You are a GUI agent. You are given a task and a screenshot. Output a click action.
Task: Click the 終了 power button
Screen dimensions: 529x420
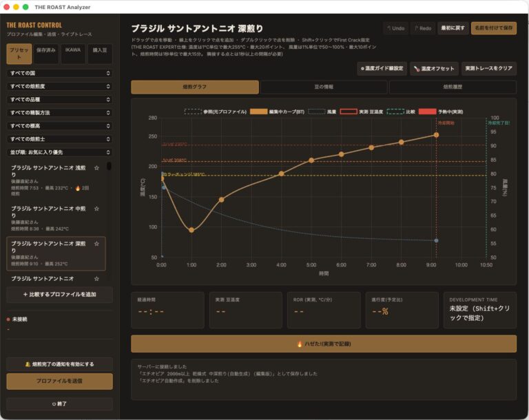point(59,403)
